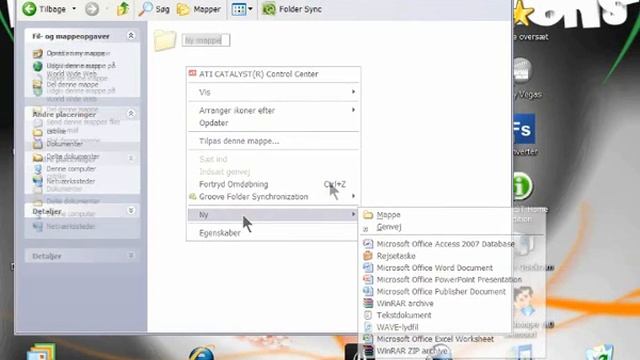Open the Søg search toolbar button
Screen dimensions: 640x360
click(x=154, y=9)
